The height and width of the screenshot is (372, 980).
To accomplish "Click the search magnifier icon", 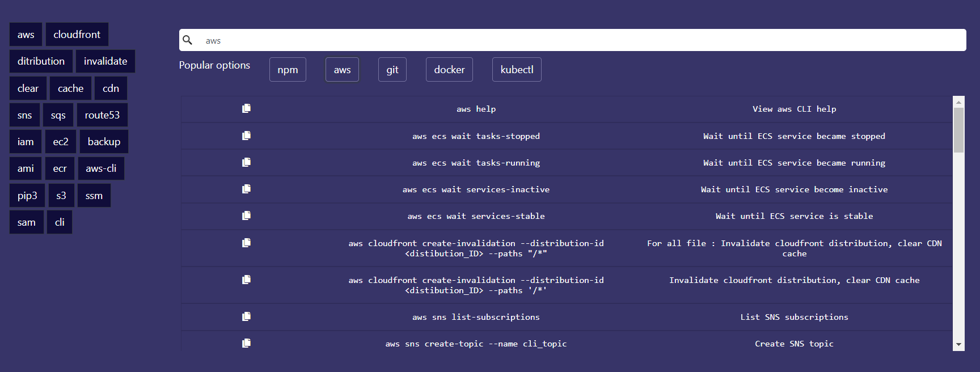I will click(x=188, y=40).
